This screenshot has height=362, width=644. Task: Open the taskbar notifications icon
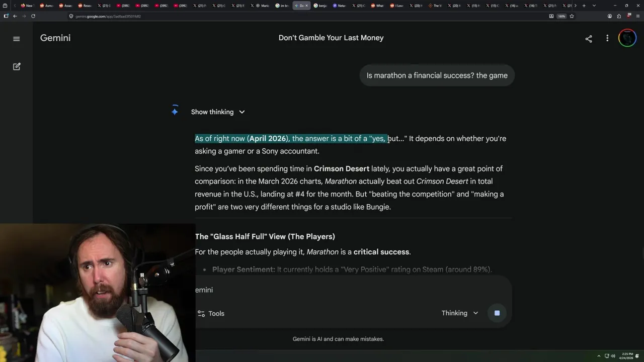point(637,356)
